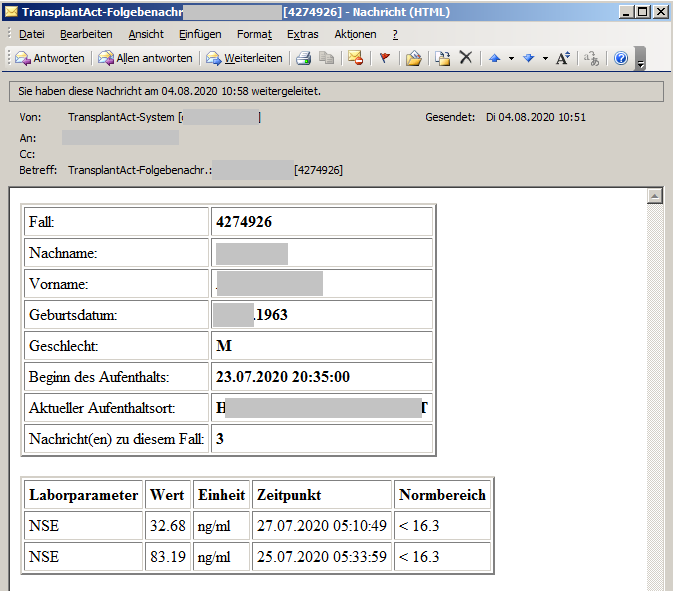Image resolution: width=673 pixels, height=591 pixels.
Task: Delete the message with the X icon
Action: pyautogui.click(x=465, y=58)
